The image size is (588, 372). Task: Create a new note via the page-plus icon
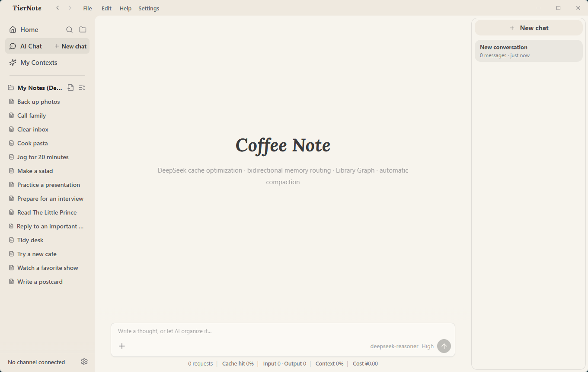click(x=70, y=88)
